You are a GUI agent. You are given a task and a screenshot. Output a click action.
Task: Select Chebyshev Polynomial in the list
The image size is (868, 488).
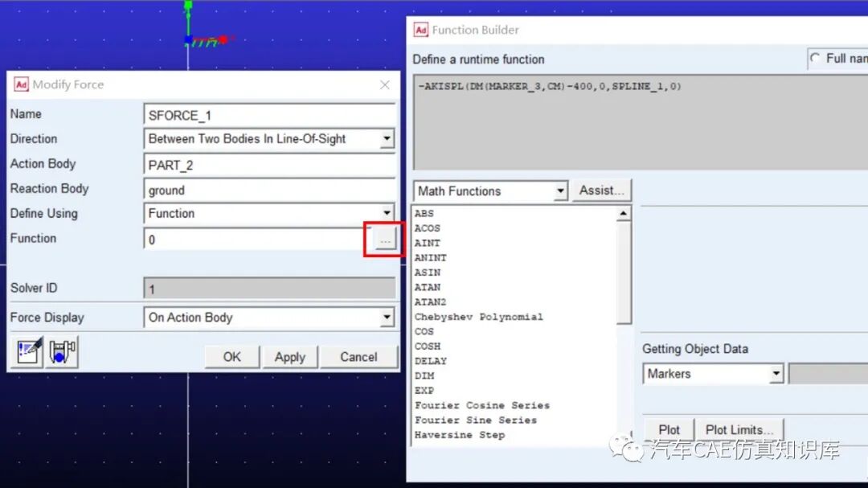[x=479, y=317]
